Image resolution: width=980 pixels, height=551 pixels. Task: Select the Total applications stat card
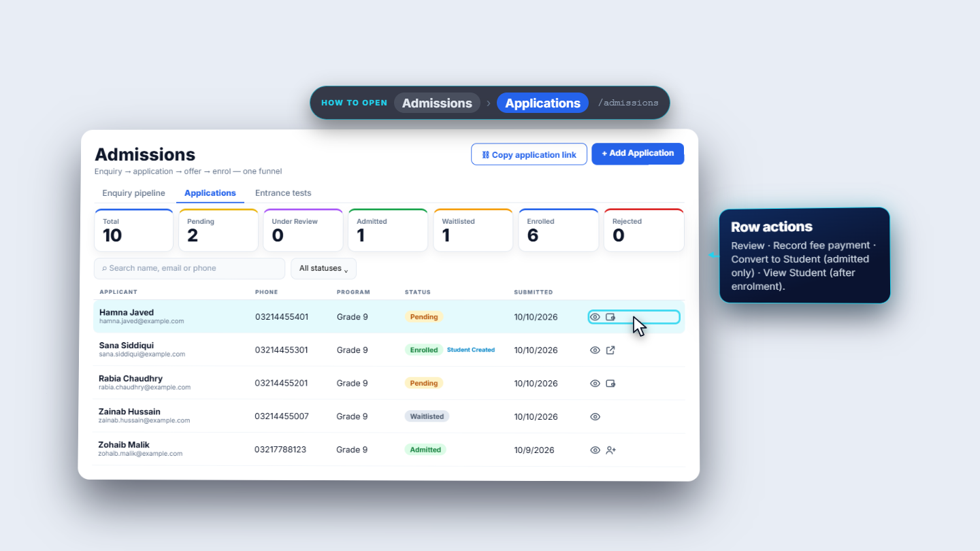(133, 231)
